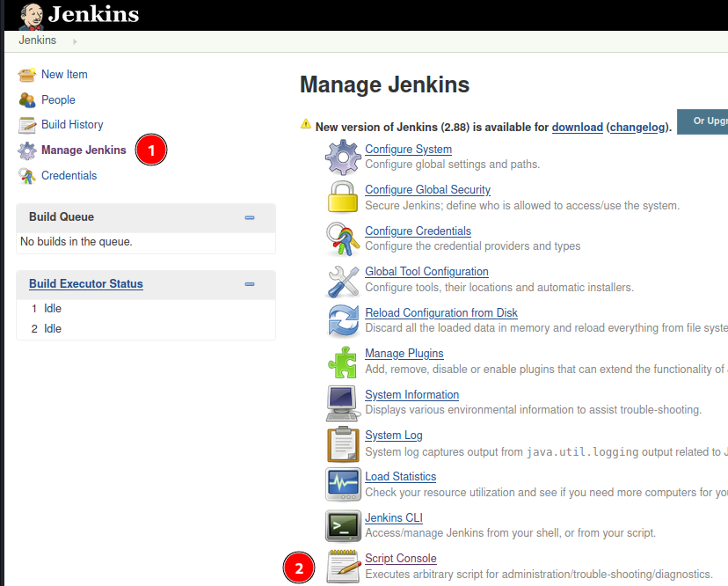Click the Load Statistics monitor icon
Screen dimensions: 728x586
343,485
